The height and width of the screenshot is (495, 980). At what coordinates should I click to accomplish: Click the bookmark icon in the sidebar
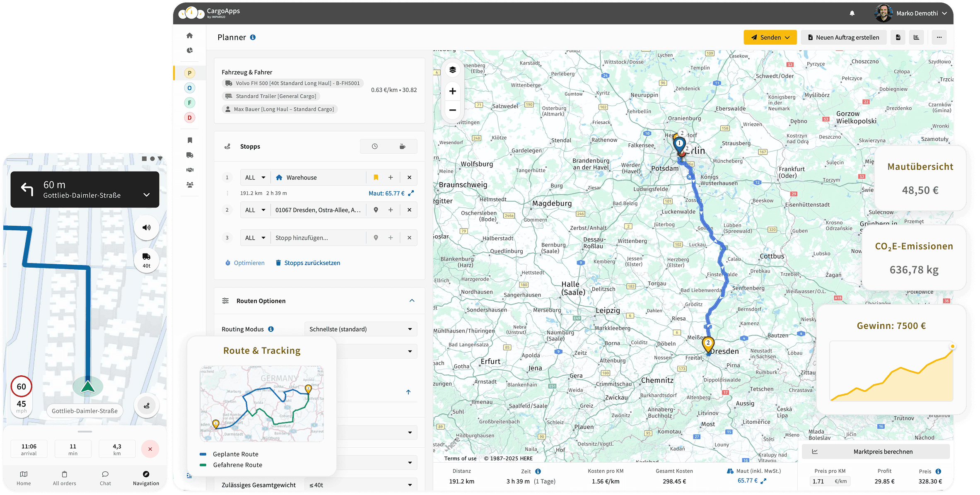click(190, 140)
